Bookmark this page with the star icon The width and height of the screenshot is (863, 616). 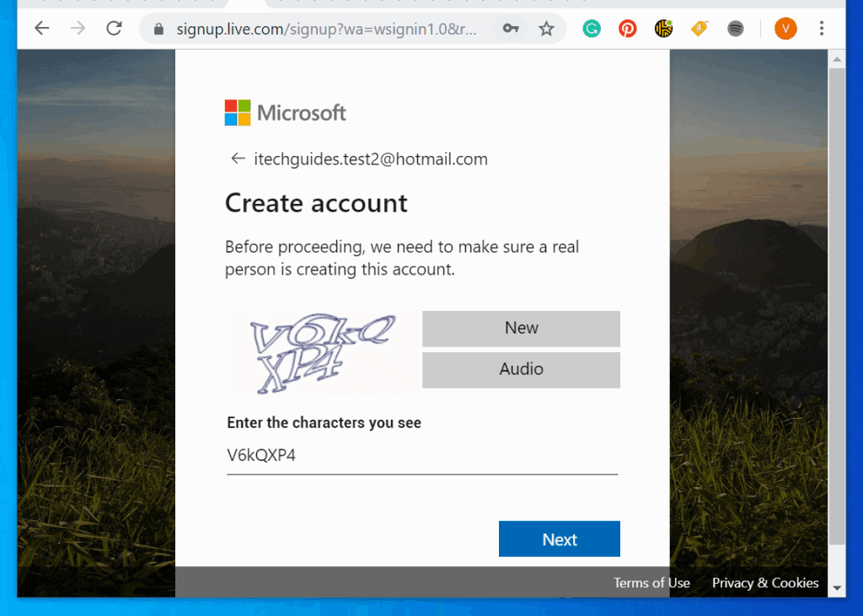click(x=546, y=28)
